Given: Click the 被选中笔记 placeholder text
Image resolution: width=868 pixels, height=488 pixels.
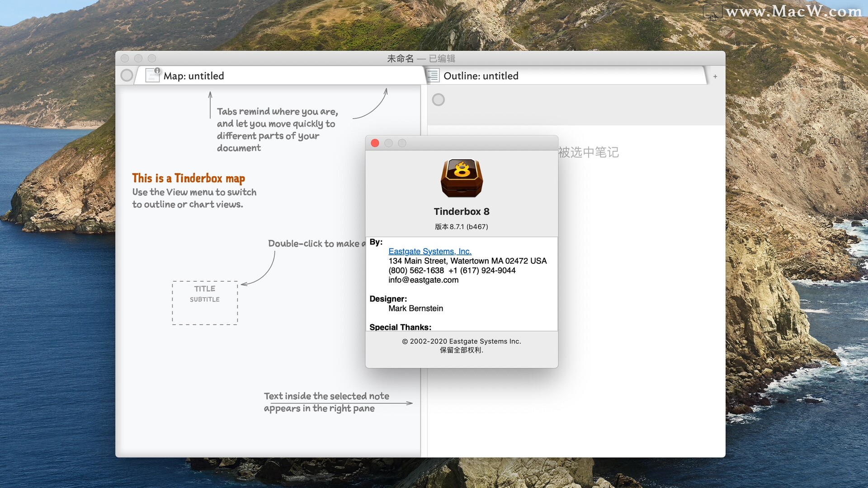Looking at the screenshot, I should click(588, 152).
